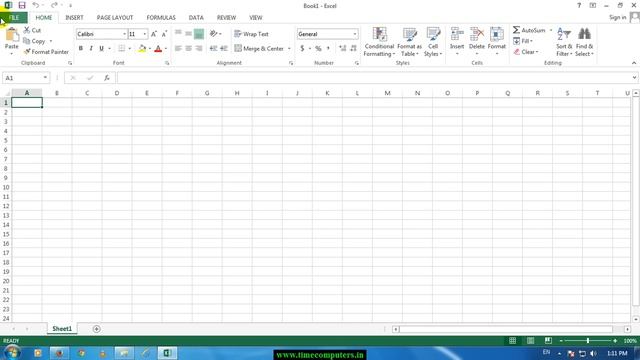Decrease decimal places

coord(353,49)
